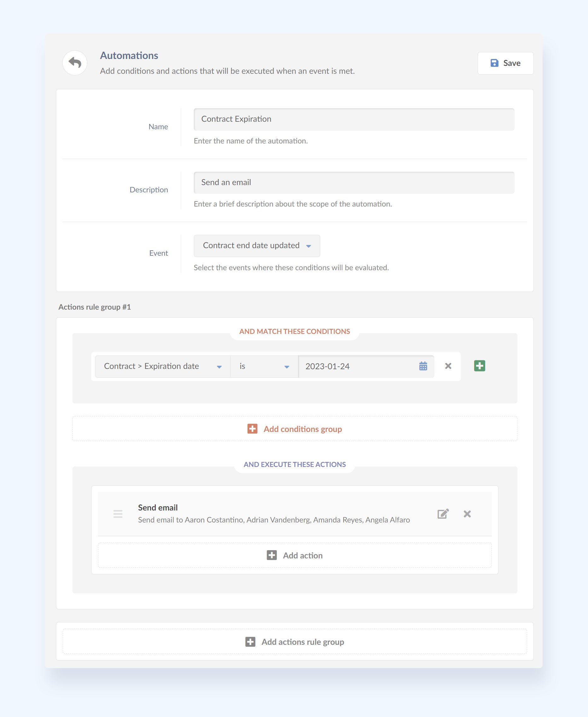
Task: Click the Save button
Action: point(505,63)
